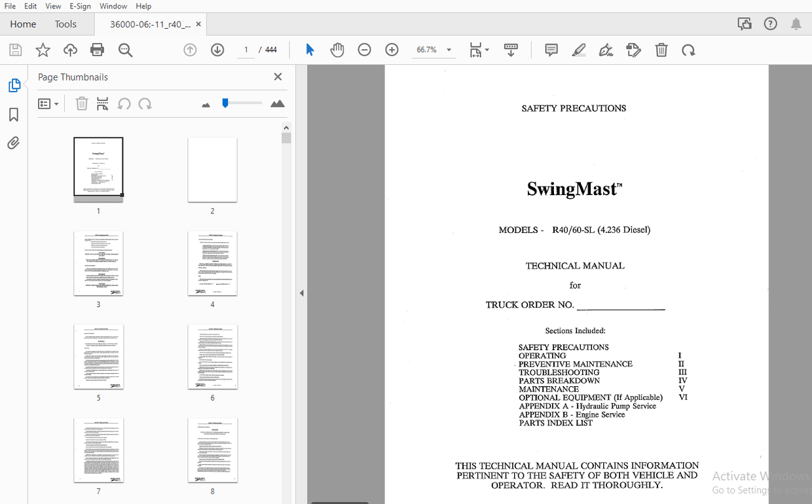Image resolution: width=812 pixels, height=504 pixels.
Task: Toggle the selection arrow tool
Action: [309, 50]
